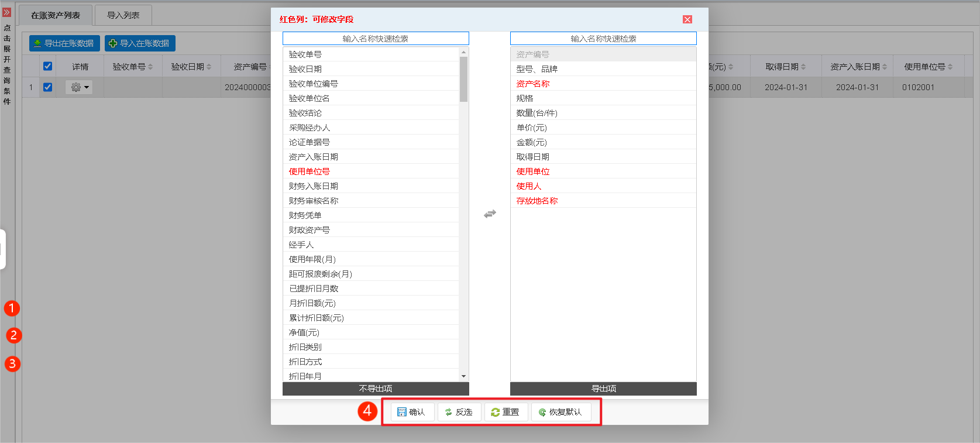Click the gear icon in row 1
Image resolution: width=980 pixels, height=443 pixels.
[75, 87]
